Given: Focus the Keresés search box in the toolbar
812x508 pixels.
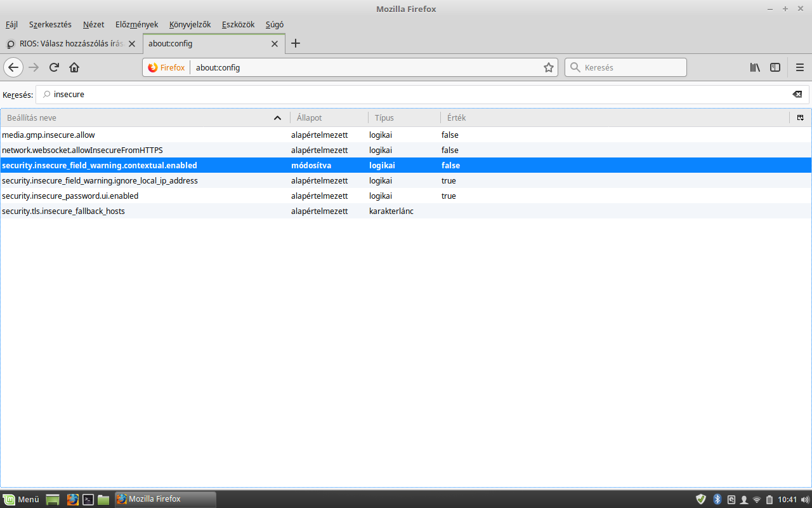Looking at the screenshot, I should point(625,67).
